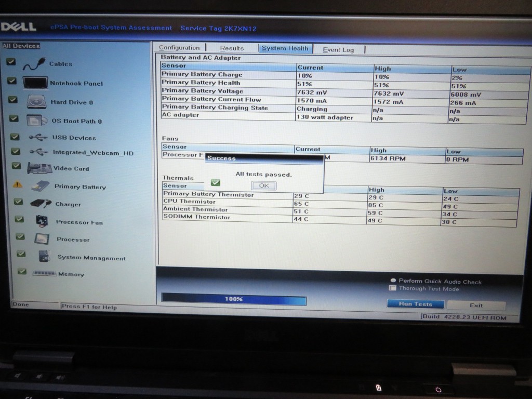
Task: Toggle the OS Boot Path 0 checkbox
Action: (x=14, y=118)
